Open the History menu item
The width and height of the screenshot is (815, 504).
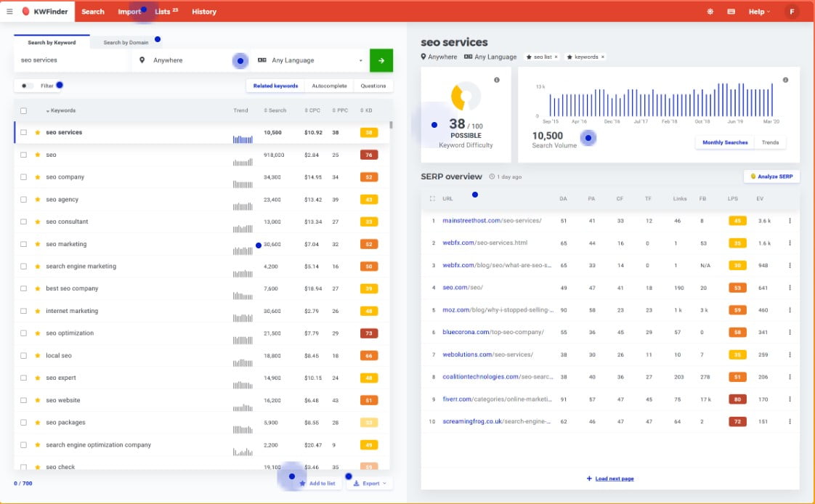pos(203,12)
